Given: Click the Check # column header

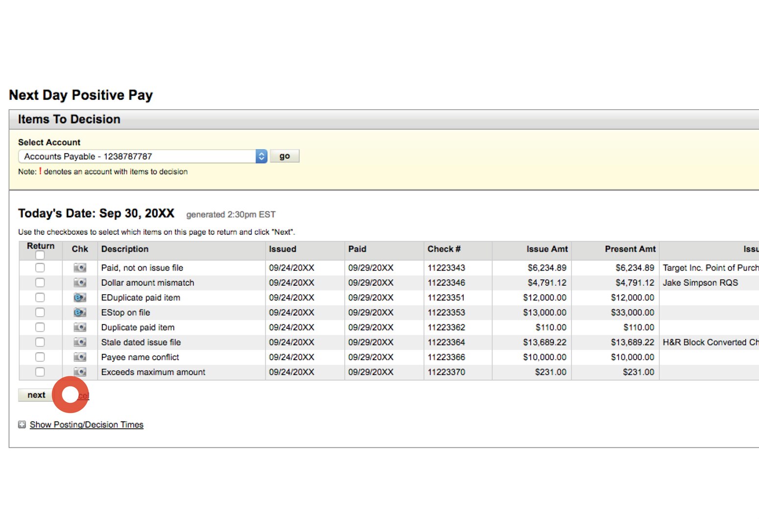Looking at the screenshot, I should tap(443, 250).
